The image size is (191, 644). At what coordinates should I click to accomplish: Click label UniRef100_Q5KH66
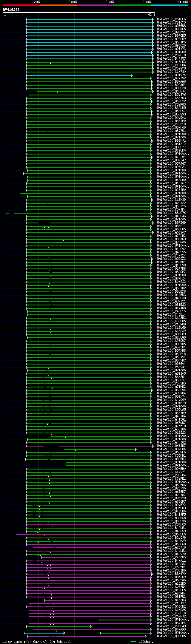point(171,127)
